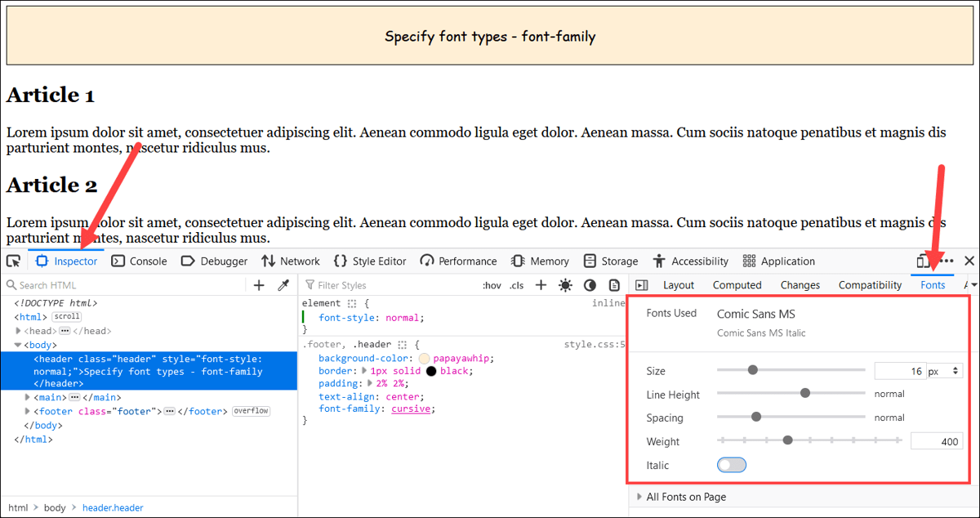This screenshot has width=980, height=518.
Task: Toggle the :hov pseudo-class panel
Action: pyautogui.click(x=491, y=285)
